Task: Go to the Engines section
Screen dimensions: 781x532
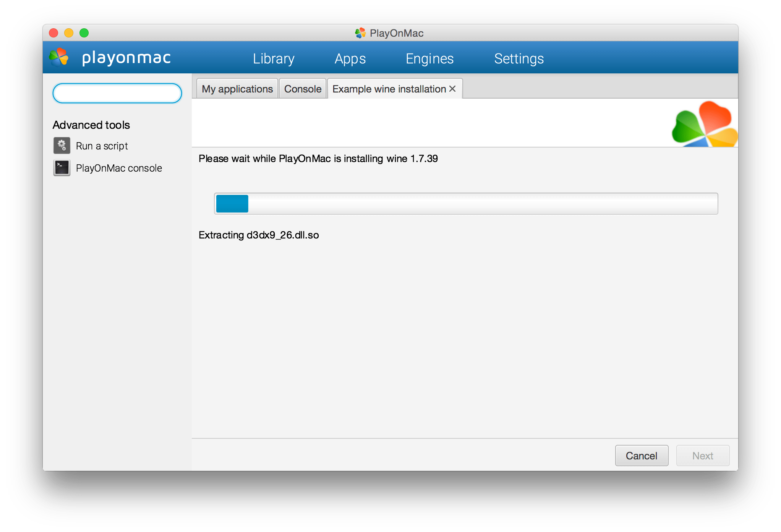Action: click(429, 58)
